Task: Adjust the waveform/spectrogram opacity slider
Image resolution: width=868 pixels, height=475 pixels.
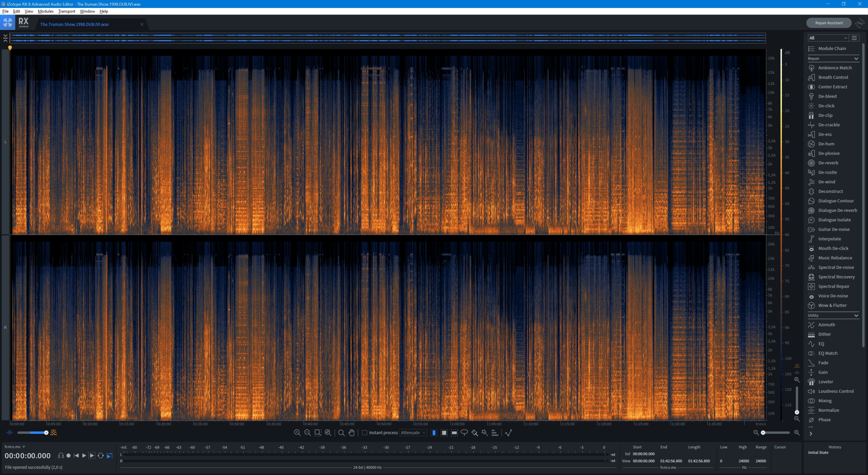Action: 33,432
